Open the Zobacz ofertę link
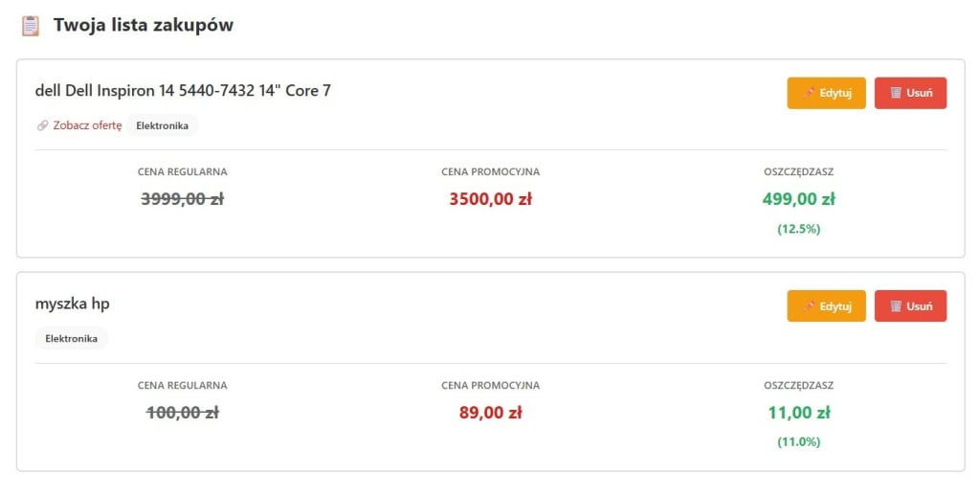 87,125
